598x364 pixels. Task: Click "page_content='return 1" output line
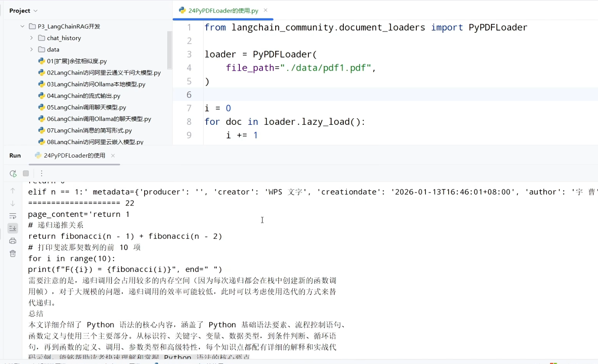tap(79, 214)
